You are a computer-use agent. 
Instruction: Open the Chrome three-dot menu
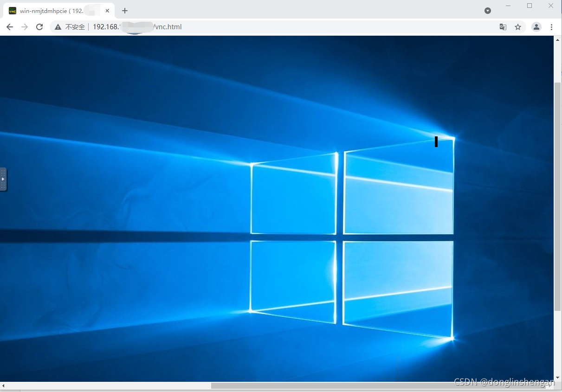[551, 27]
